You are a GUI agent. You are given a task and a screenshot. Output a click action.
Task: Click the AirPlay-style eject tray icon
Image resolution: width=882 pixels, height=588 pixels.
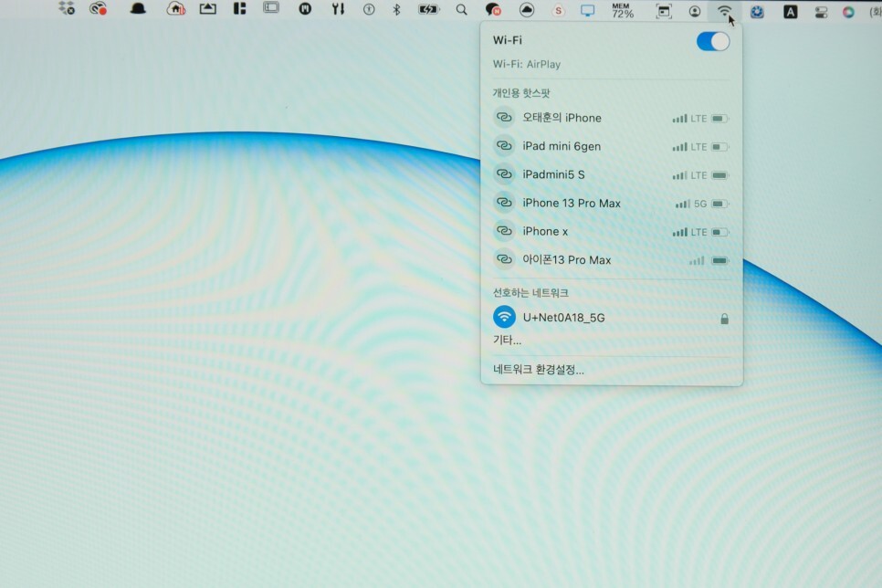tap(207, 8)
